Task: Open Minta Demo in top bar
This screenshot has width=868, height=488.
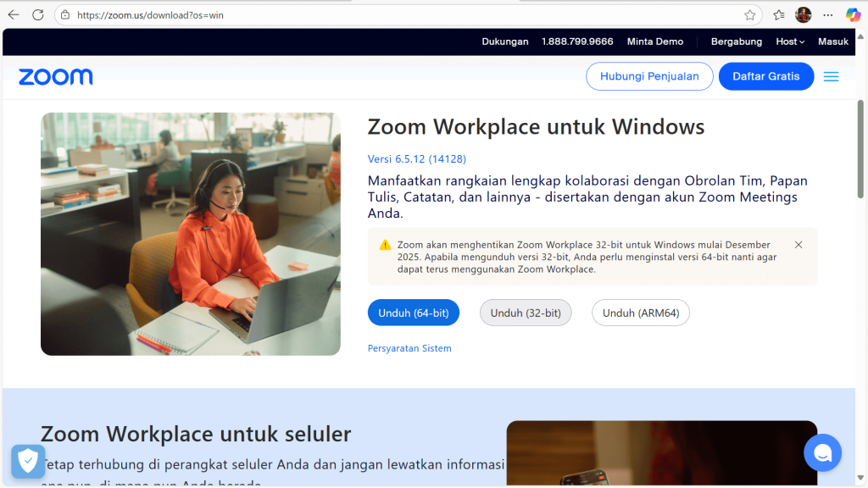Action: pyautogui.click(x=655, y=42)
